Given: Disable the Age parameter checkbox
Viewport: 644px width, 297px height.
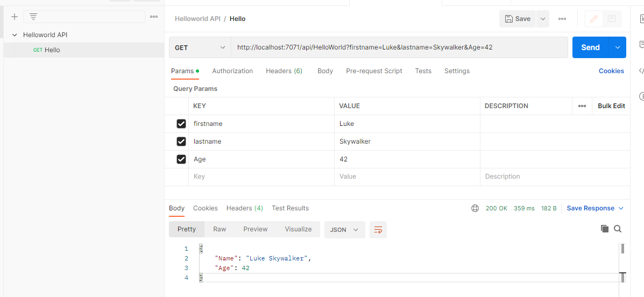Looking at the screenshot, I should 181,159.
